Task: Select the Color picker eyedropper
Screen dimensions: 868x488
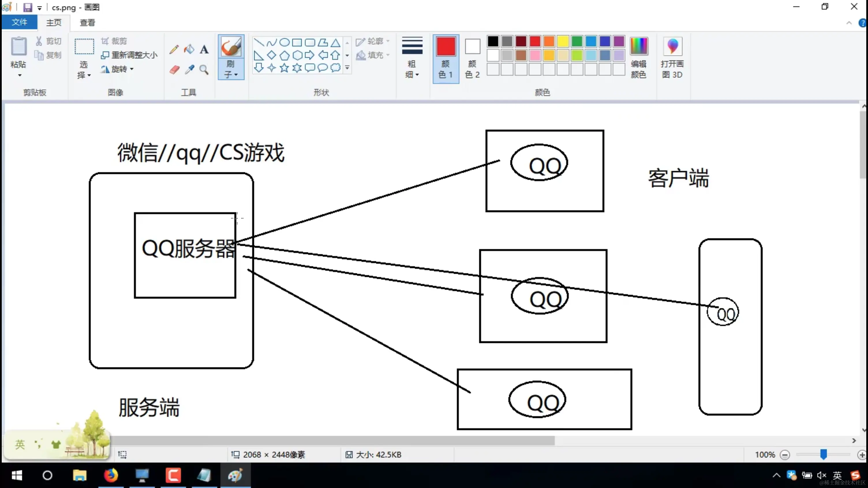Action: [189, 70]
